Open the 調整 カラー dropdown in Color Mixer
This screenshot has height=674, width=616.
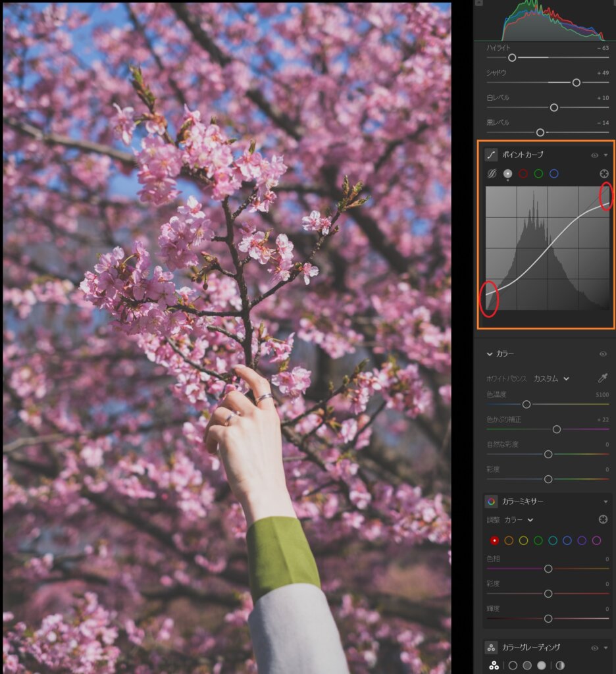(519, 520)
